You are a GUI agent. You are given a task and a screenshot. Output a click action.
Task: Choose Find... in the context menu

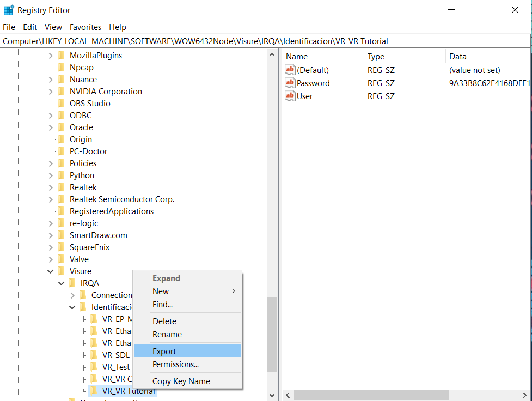[x=187, y=304]
